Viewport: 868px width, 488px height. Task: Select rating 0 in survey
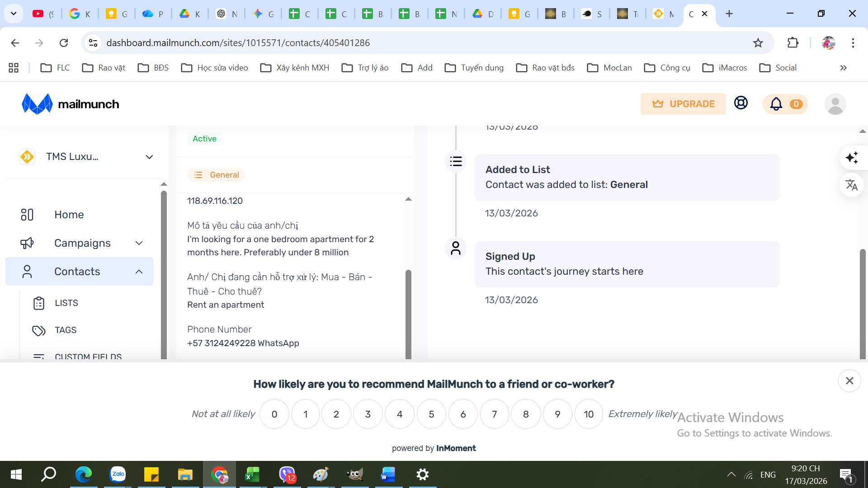[x=274, y=414]
